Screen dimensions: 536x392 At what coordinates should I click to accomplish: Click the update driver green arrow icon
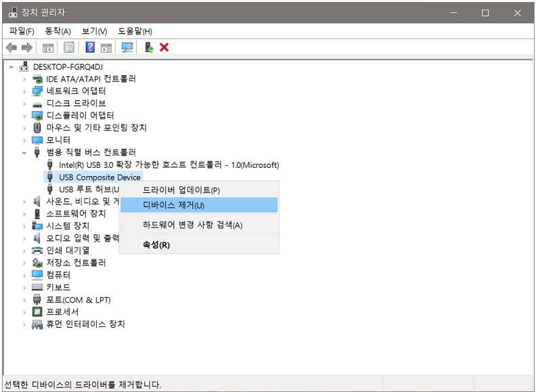pyautogui.click(x=149, y=47)
